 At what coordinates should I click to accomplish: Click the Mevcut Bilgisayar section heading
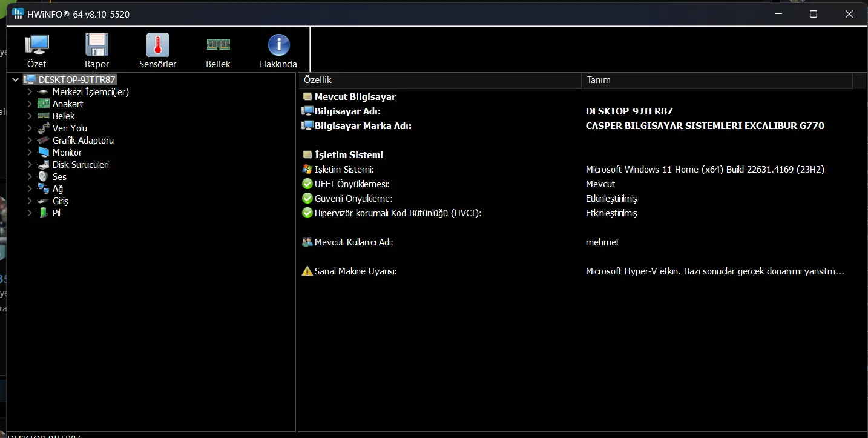click(355, 97)
